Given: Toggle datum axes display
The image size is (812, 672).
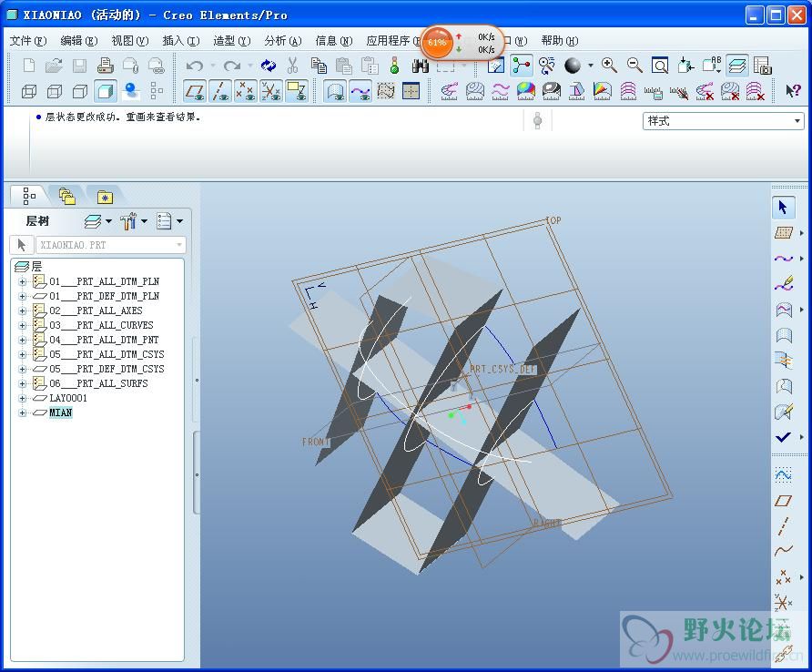Looking at the screenshot, I should [220, 91].
